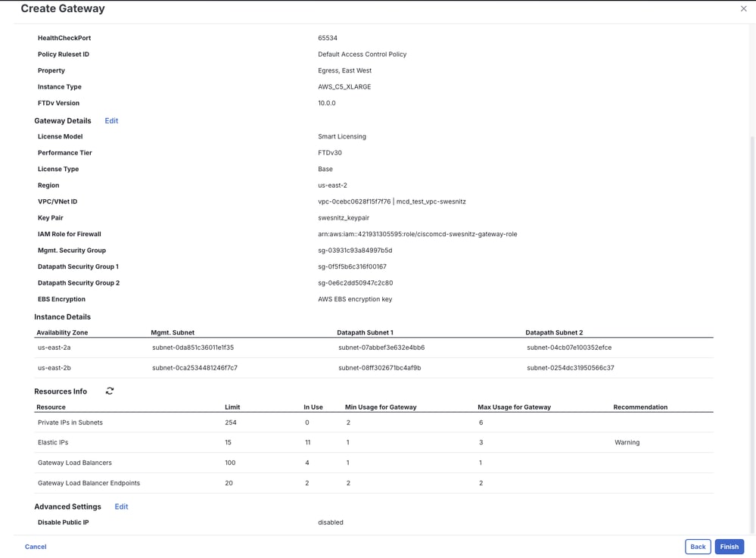Select the AWS EBS encryption key value
The height and width of the screenshot is (558, 756).
click(355, 300)
